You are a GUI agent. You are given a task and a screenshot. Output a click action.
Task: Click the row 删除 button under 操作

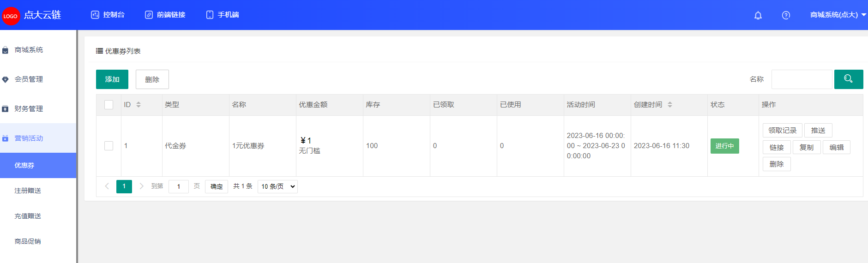[777, 164]
